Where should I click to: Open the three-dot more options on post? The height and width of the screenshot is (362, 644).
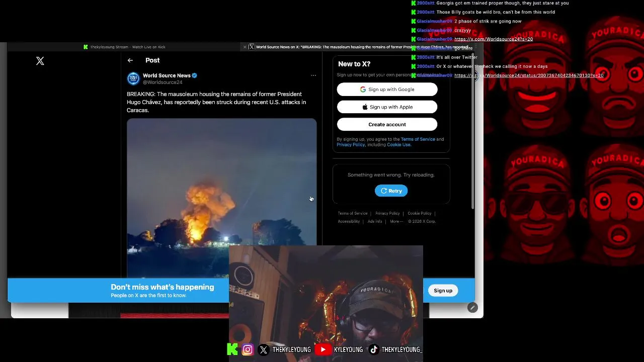click(313, 75)
